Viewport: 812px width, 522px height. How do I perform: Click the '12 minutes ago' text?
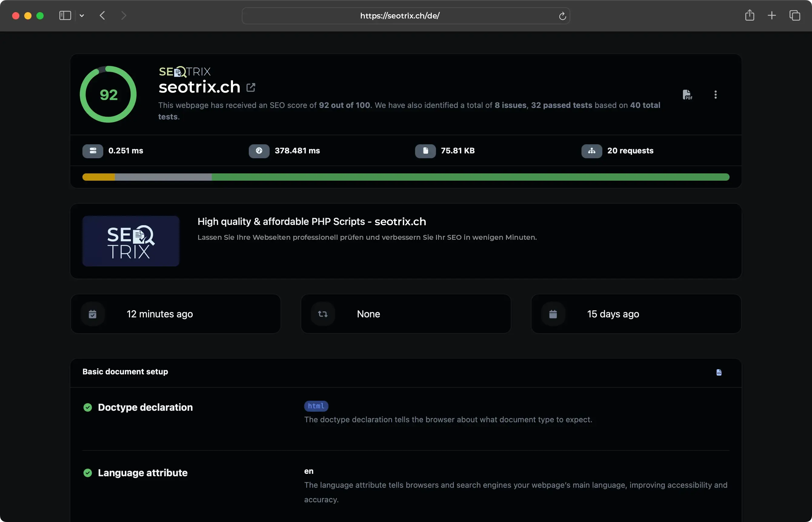[x=160, y=314]
